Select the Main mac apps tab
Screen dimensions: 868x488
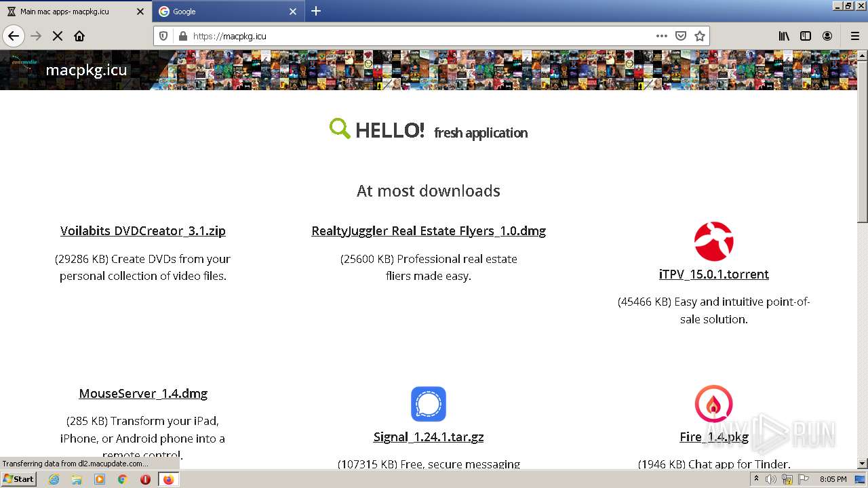76,12
